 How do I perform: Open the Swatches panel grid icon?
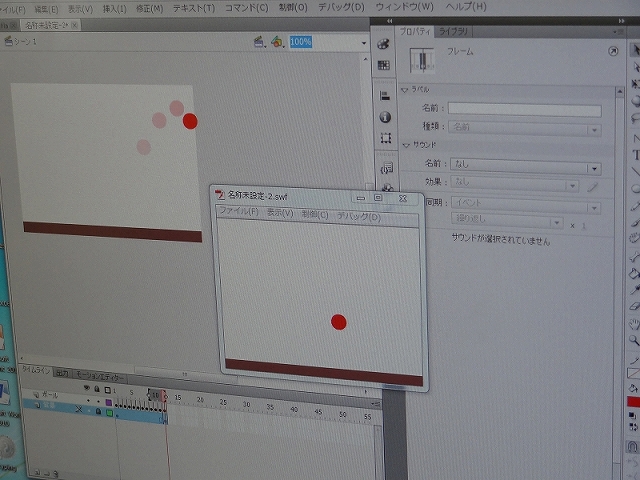[x=384, y=65]
